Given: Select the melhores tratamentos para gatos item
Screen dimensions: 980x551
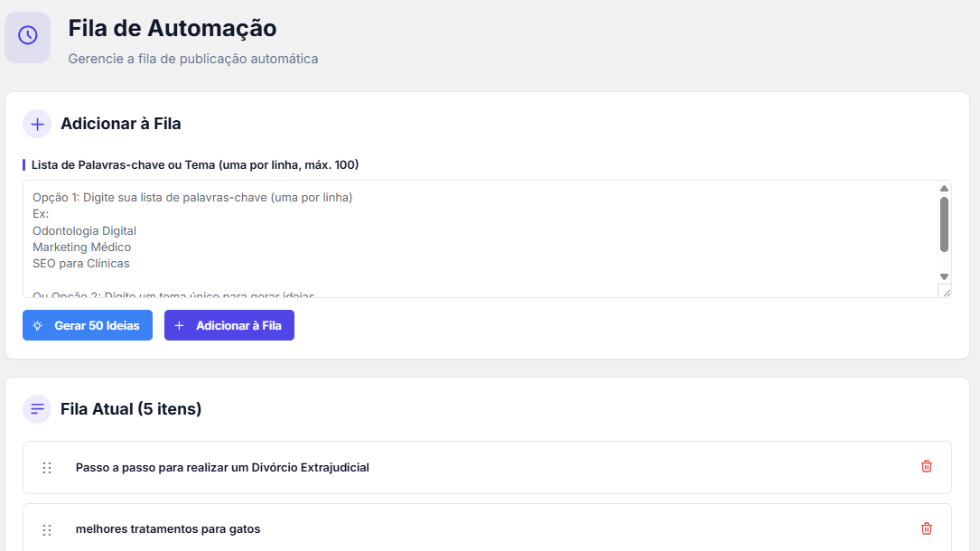Looking at the screenshot, I should (x=168, y=529).
